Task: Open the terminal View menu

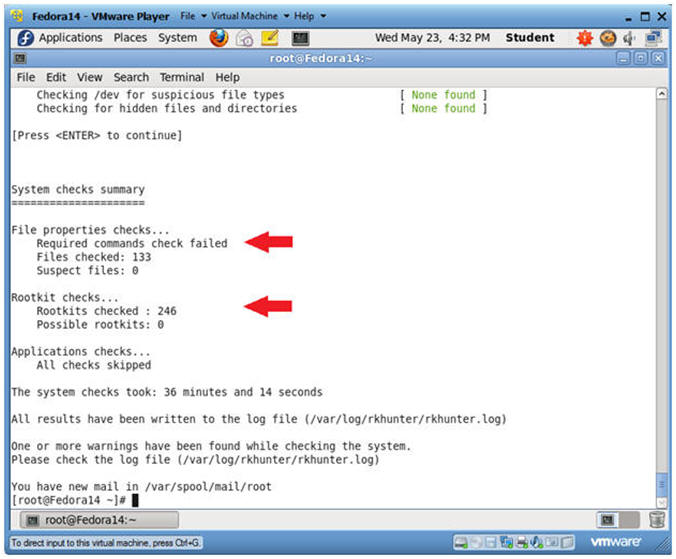Action: (90, 78)
